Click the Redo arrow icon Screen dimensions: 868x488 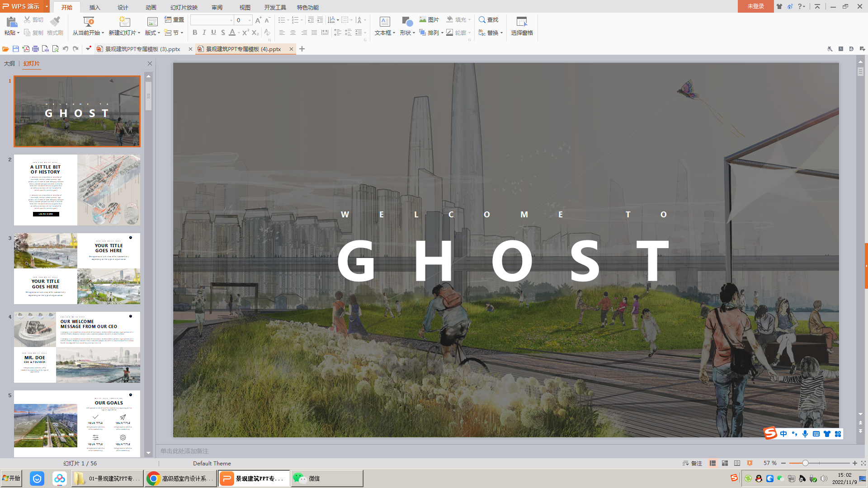pos(75,49)
